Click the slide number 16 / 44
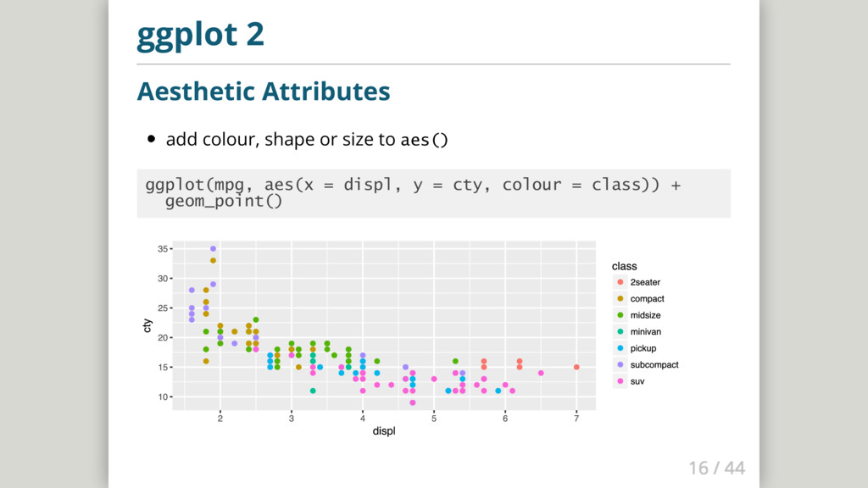Screen dimensions: 868x488 coord(716,468)
